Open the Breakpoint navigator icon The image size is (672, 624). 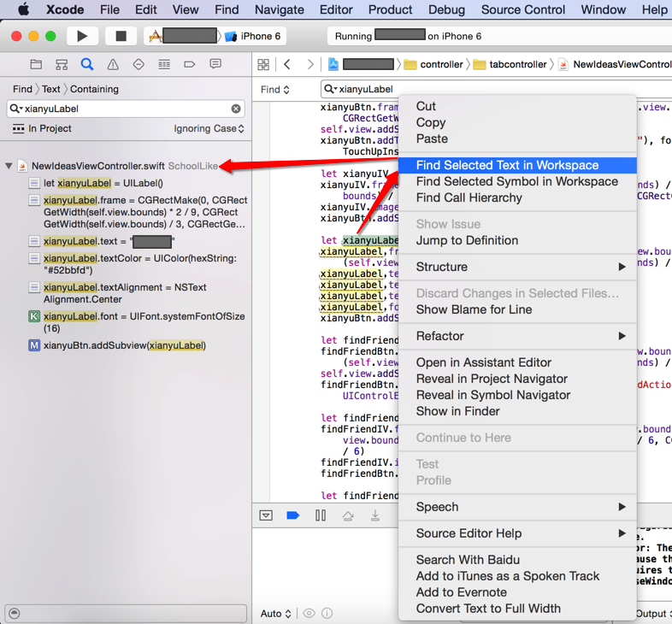coord(190,64)
